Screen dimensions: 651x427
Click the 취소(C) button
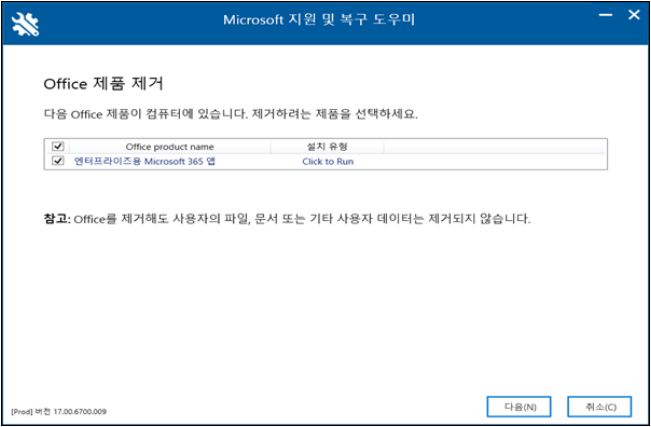(x=600, y=407)
